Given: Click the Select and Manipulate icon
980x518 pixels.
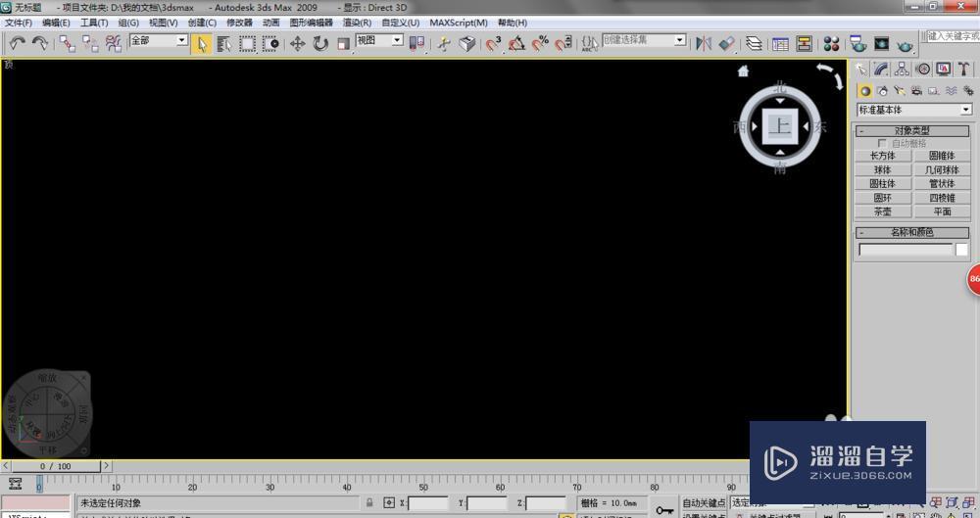Looking at the screenshot, I should click(444, 44).
